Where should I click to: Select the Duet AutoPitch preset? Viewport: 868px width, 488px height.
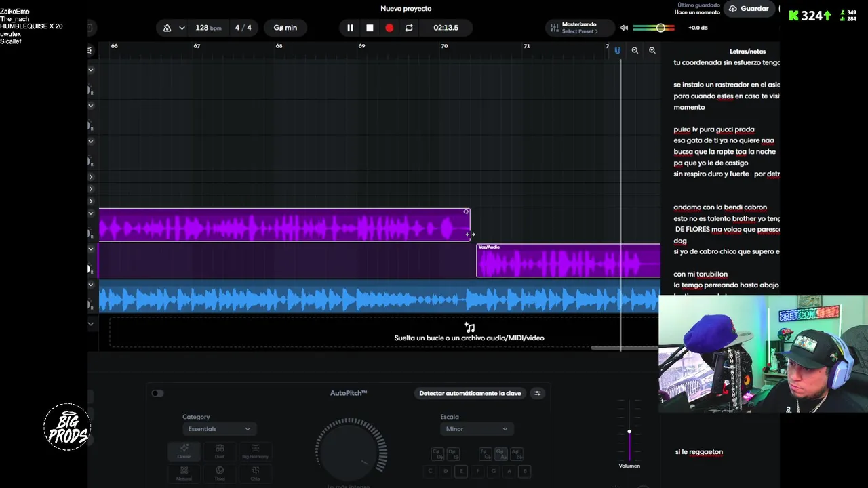220,451
